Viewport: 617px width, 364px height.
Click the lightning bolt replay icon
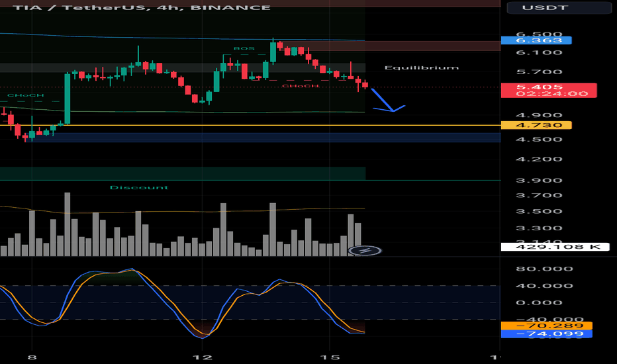coord(365,251)
